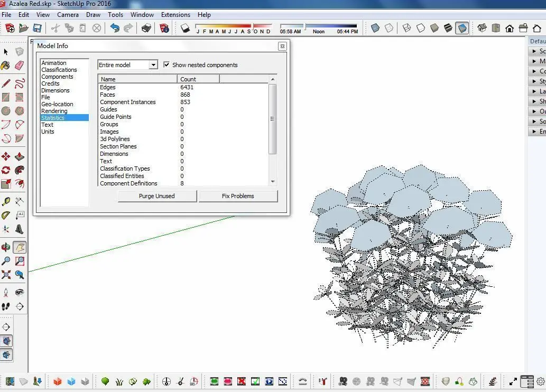Click the red X film scene icon
546x392 pixels.
(x=242, y=381)
